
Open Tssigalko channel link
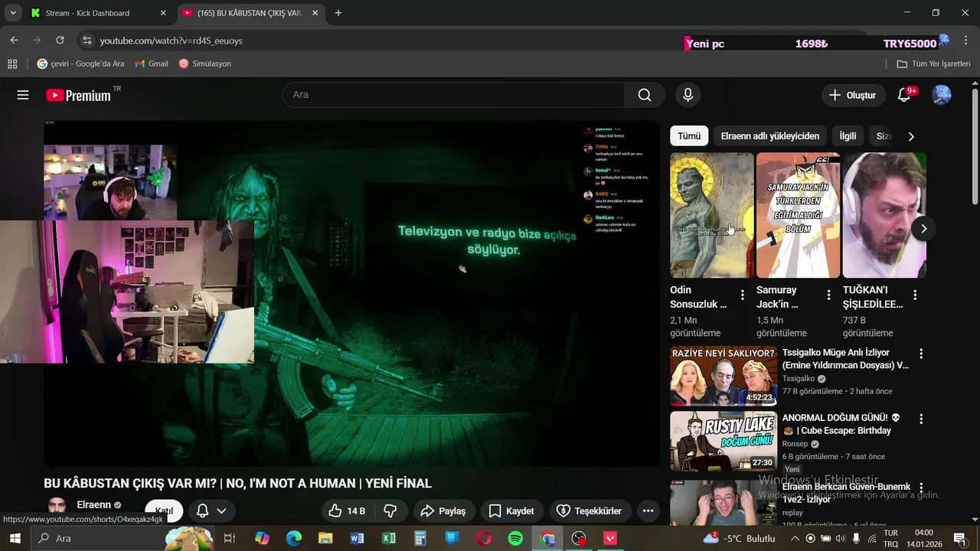(799, 379)
